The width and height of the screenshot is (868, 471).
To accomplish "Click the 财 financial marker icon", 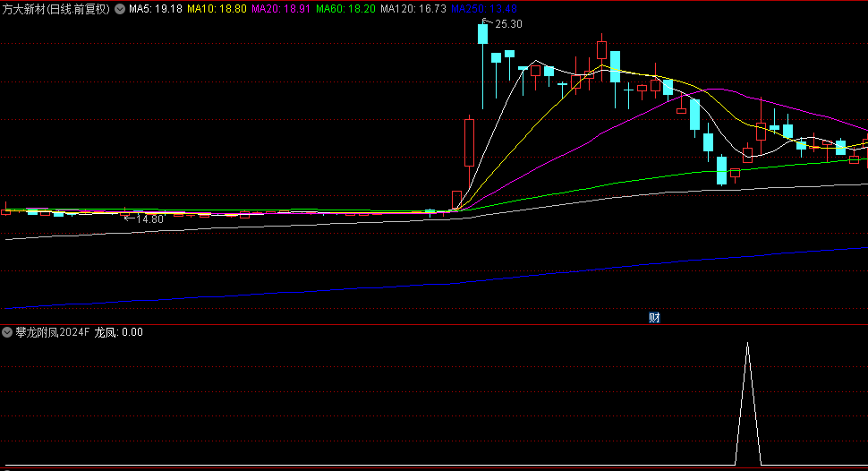I will point(654,318).
